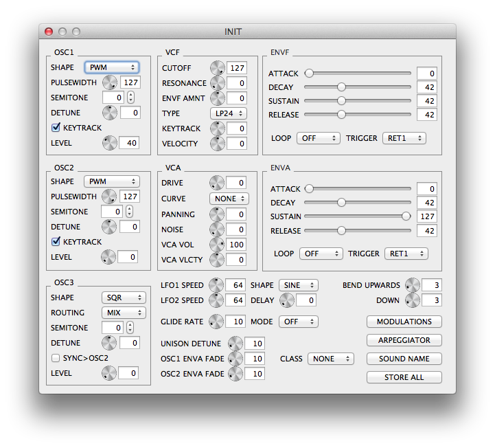Viewport: 495px width, 448px height.
Task: Open the MODULATIONS panel
Action: coord(404,322)
